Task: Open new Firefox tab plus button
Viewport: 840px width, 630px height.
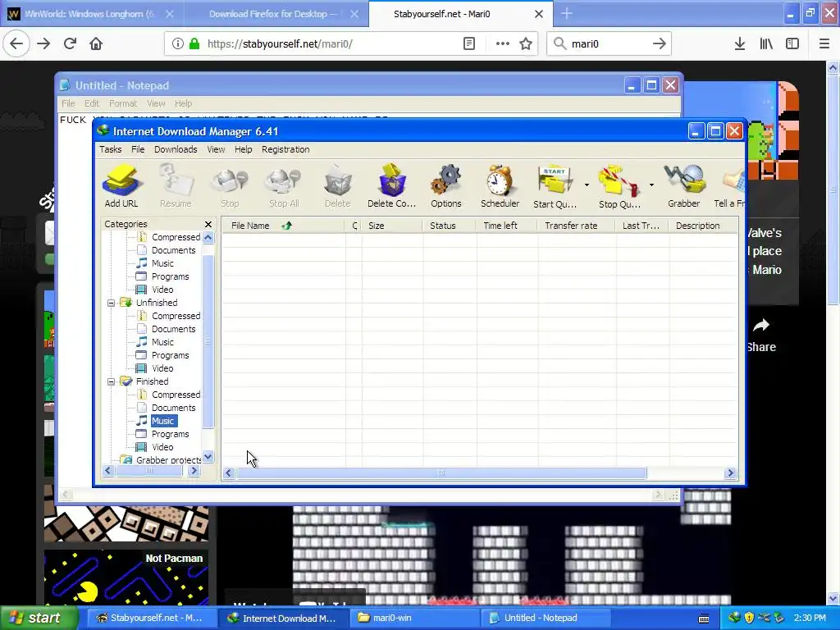Action: (x=567, y=14)
